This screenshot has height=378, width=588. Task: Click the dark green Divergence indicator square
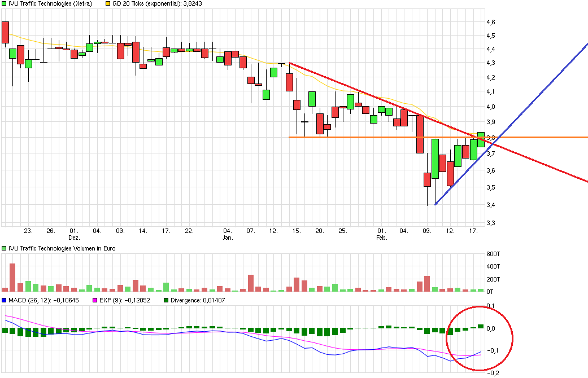(165, 301)
